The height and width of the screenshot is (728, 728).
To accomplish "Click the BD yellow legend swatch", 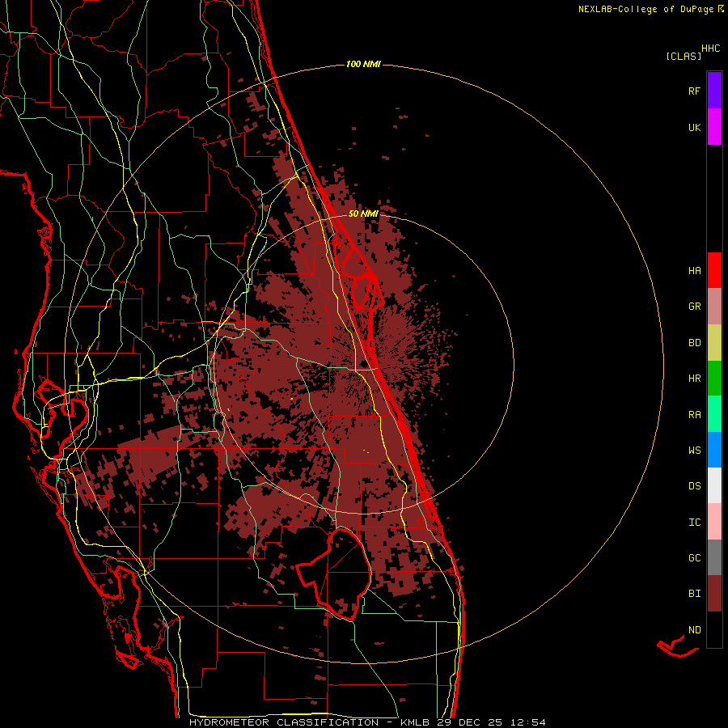I will [714, 343].
